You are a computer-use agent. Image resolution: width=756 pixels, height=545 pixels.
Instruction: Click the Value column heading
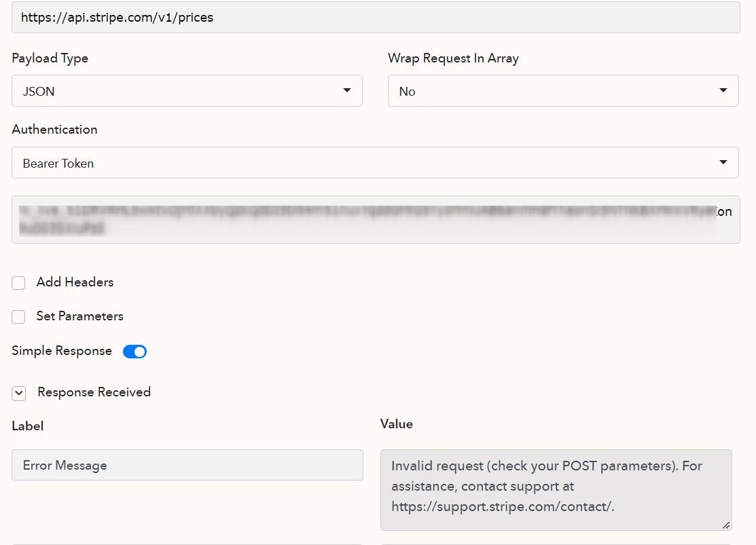(396, 424)
